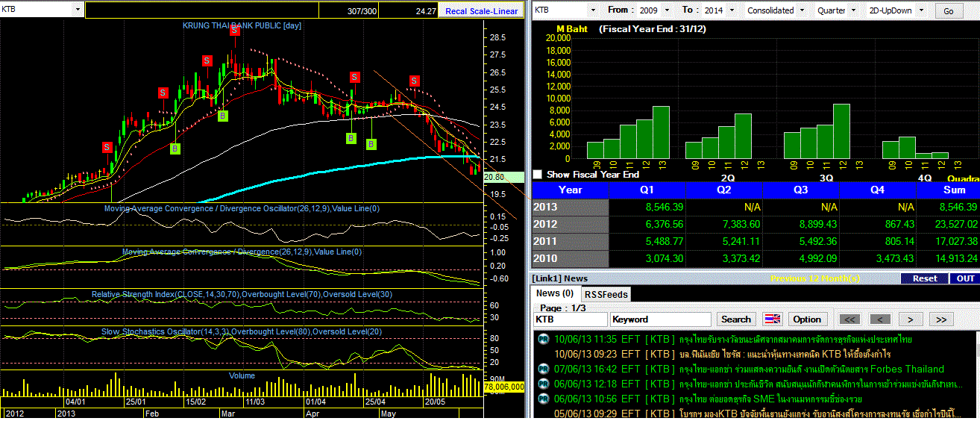980x421 pixels.
Task: Click the Q1 column header
Action: (x=648, y=190)
